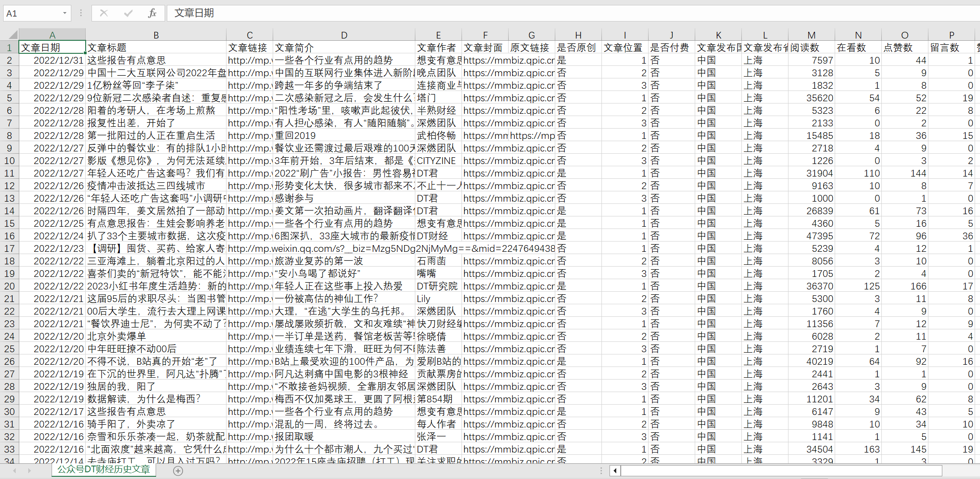Click header cell 原文链接
Viewport: 980px width, 479px height.
[x=531, y=47]
